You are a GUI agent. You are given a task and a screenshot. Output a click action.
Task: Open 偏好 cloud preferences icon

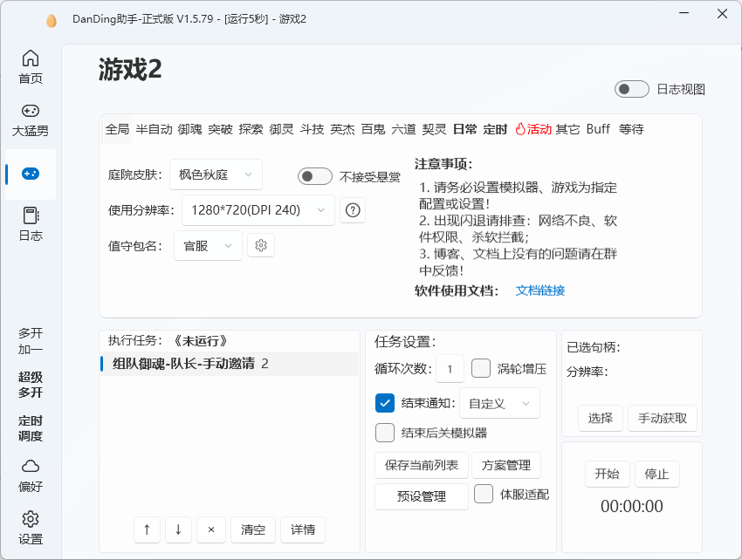(x=31, y=466)
